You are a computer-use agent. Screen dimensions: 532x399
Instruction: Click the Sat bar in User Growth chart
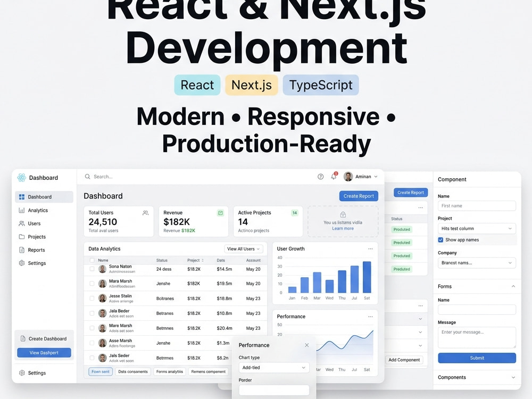tap(367, 277)
